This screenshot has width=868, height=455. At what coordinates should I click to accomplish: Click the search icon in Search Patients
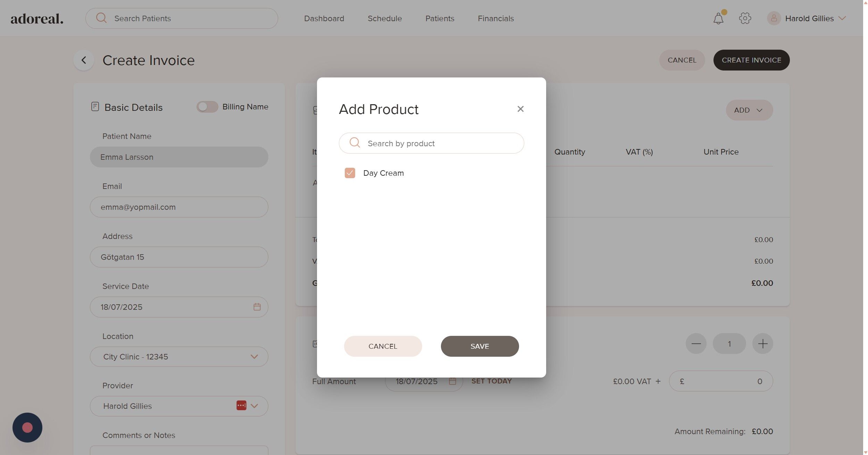pos(101,18)
